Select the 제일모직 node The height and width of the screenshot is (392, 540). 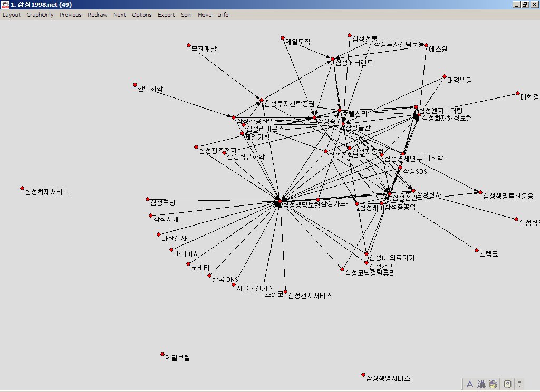click(x=283, y=38)
